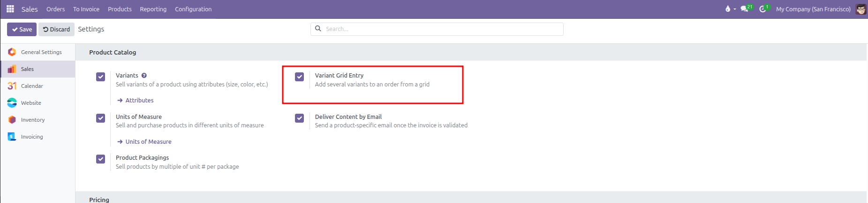The image size is (868, 203).
Task: Select General Settings in sidebar
Action: 38,52
